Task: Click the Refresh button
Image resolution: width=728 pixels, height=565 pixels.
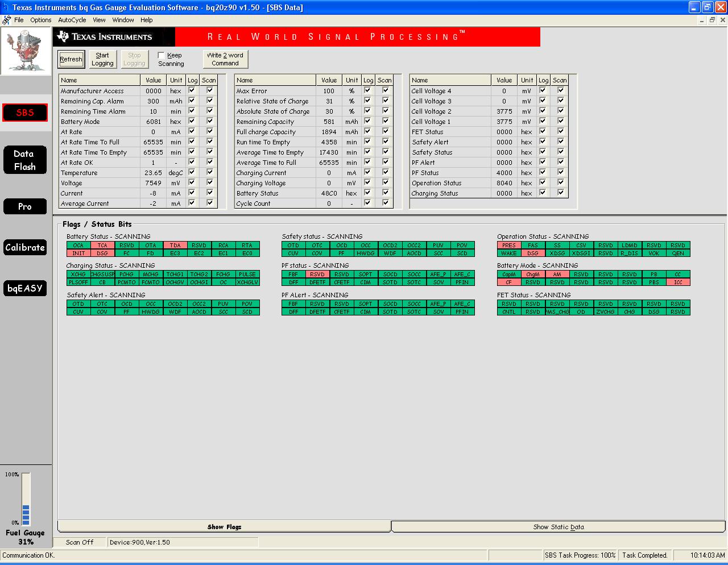Action: (x=71, y=59)
